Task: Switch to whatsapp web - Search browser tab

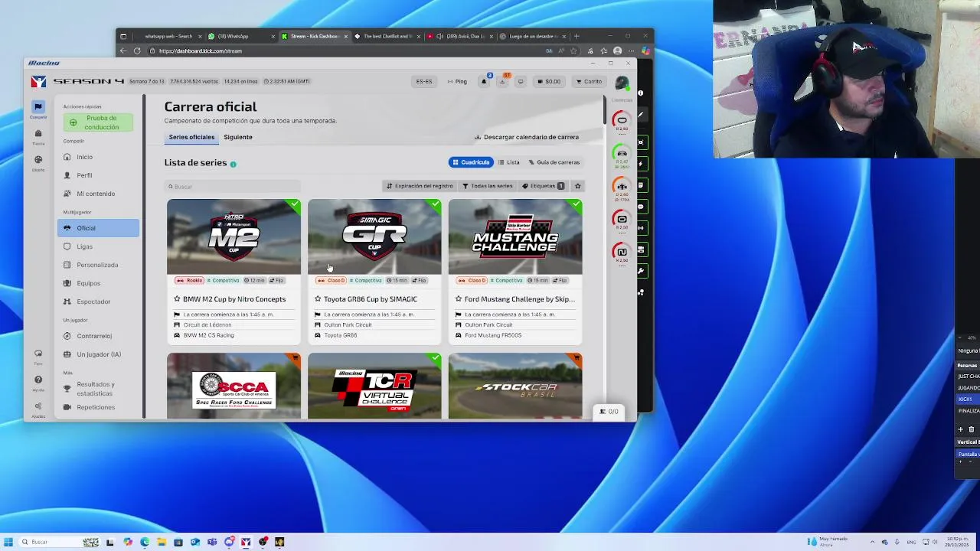Action: [x=168, y=36]
